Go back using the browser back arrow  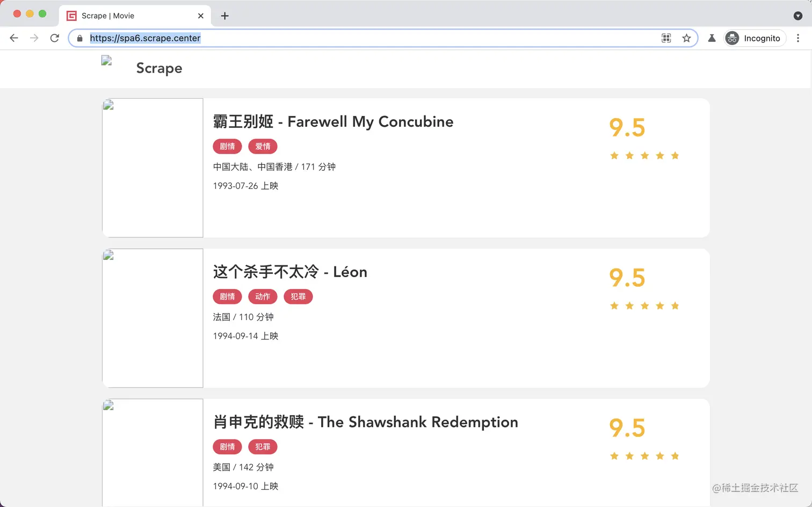(14, 38)
